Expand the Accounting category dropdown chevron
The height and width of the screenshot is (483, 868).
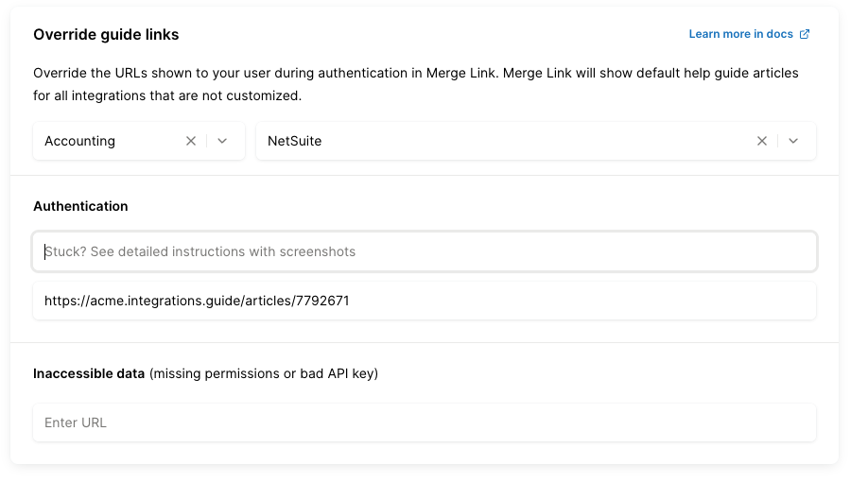[222, 141]
